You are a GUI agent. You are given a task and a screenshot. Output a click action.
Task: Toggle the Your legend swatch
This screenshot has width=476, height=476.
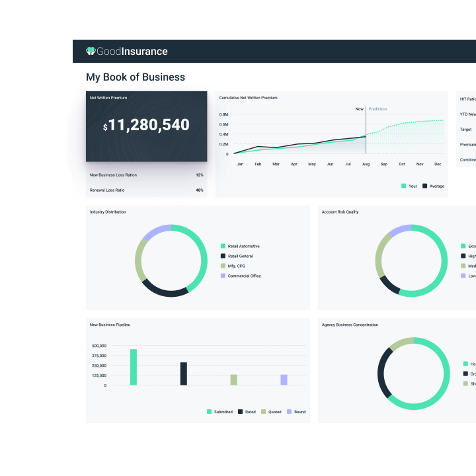coord(403,186)
